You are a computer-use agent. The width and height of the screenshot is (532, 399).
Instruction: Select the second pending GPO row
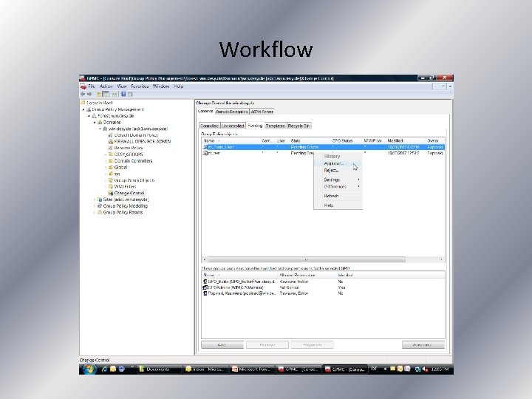click(323, 154)
